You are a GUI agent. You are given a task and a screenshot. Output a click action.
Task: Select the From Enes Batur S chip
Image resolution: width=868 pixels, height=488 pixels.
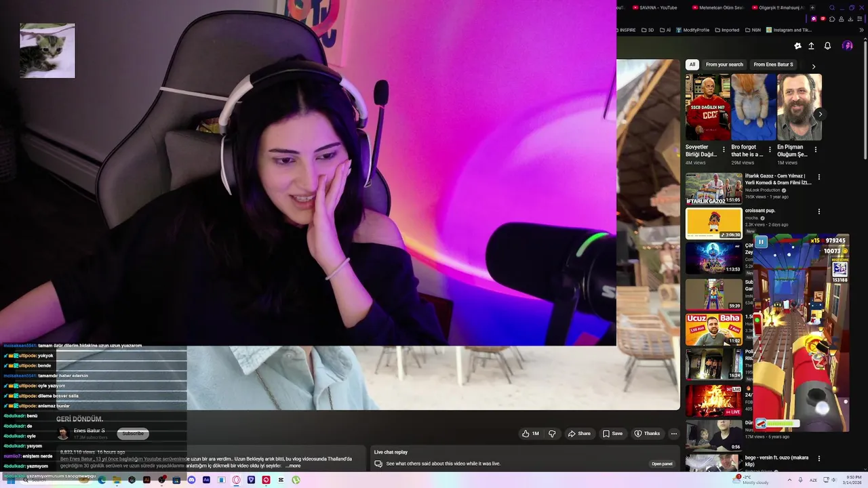[x=773, y=64]
